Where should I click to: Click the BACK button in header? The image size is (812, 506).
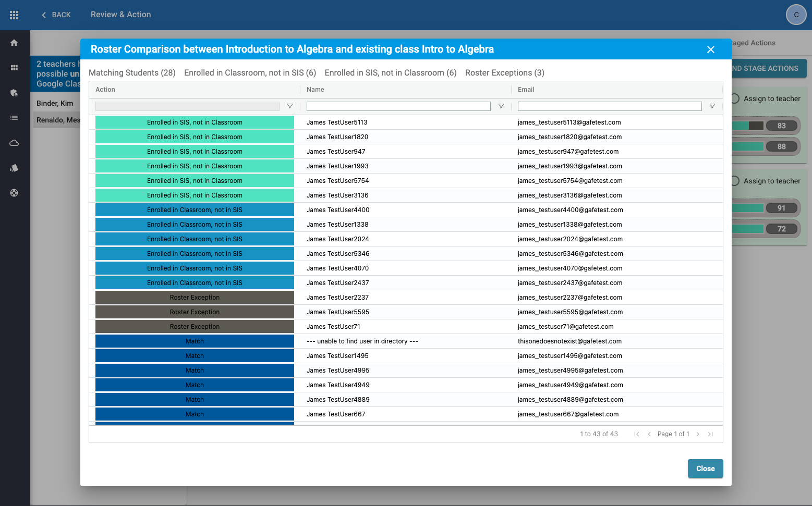pos(56,15)
